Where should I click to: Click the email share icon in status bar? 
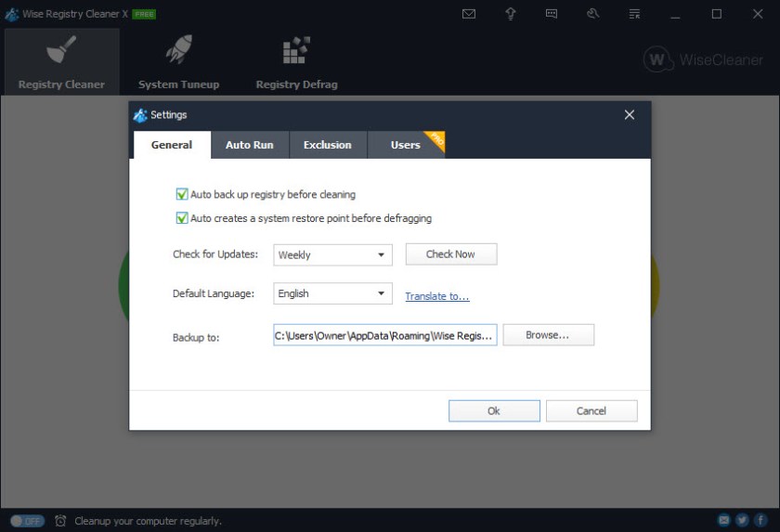724,520
